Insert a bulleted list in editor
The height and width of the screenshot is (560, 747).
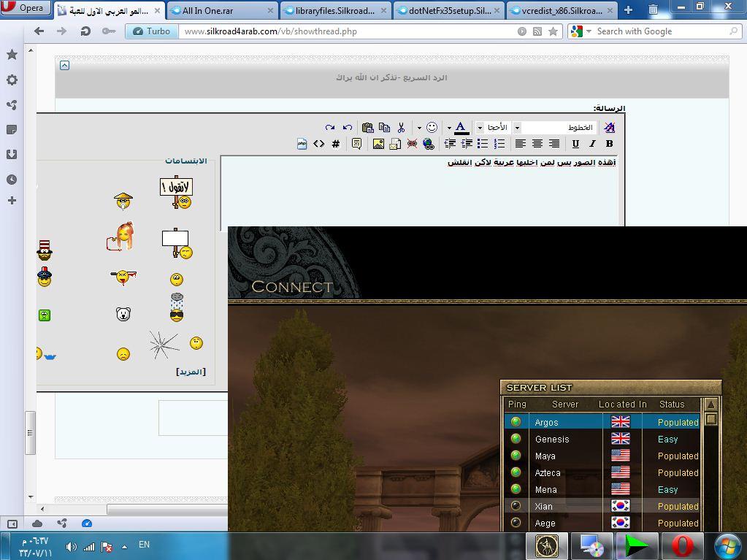(x=483, y=143)
